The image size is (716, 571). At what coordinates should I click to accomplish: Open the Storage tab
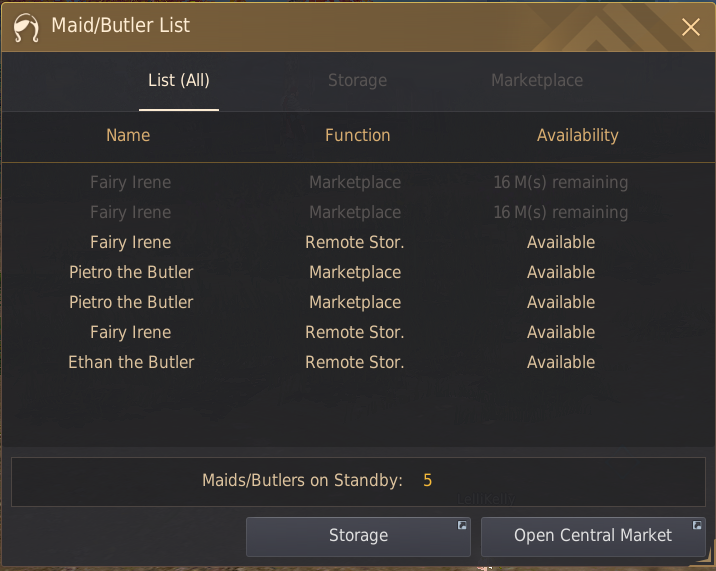358,81
